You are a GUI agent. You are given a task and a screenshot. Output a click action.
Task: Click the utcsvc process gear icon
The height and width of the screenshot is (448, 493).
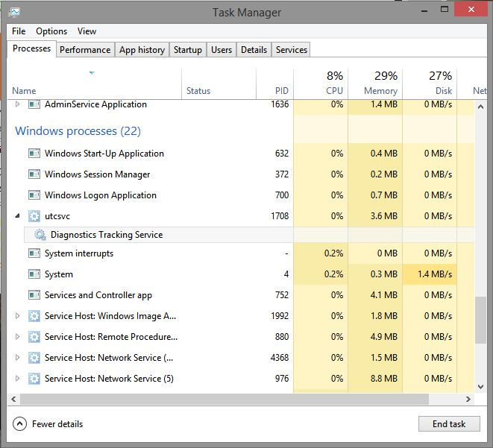click(x=34, y=216)
